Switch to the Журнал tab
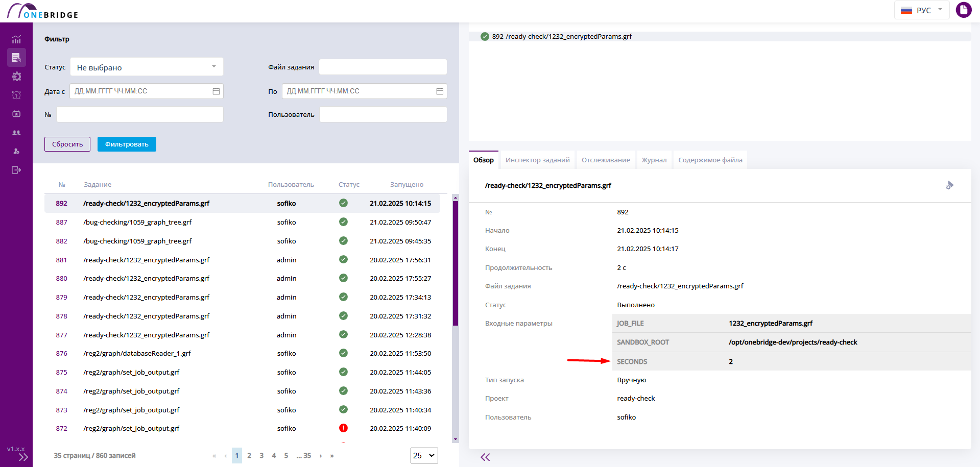 (654, 160)
